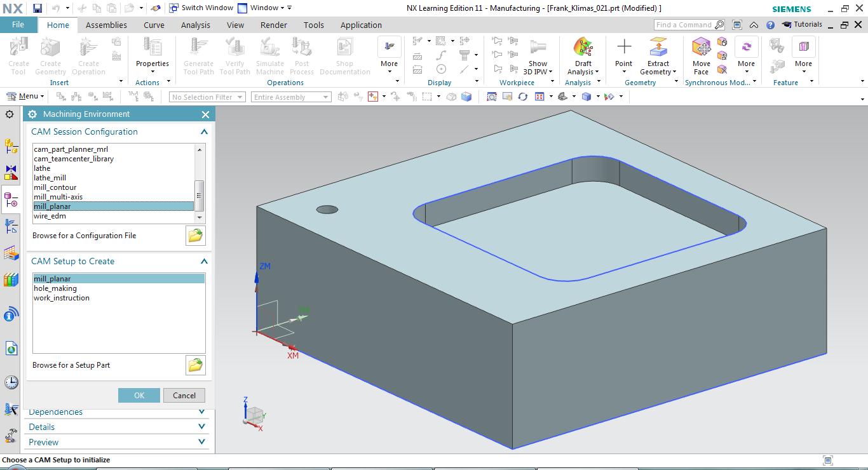
Task: Expand the Details section
Action: point(201,427)
